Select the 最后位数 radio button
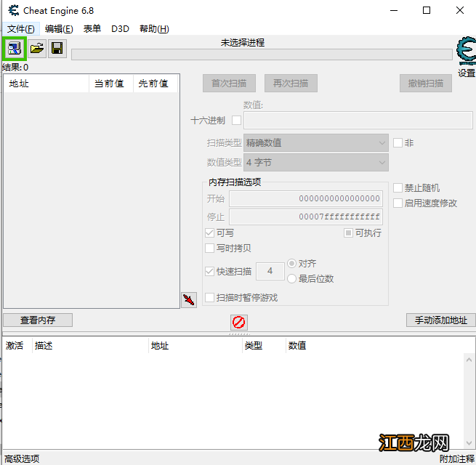The image size is (476, 465). (x=291, y=278)
